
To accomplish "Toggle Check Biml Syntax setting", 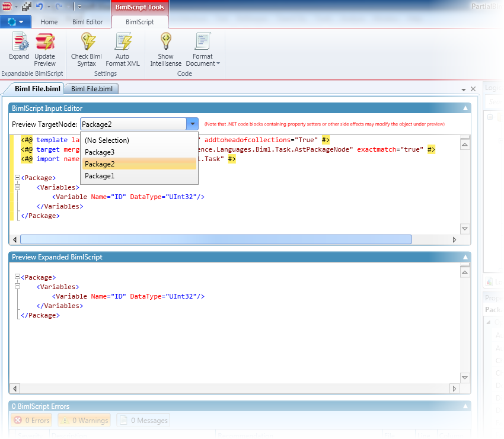I will (87, 49).
